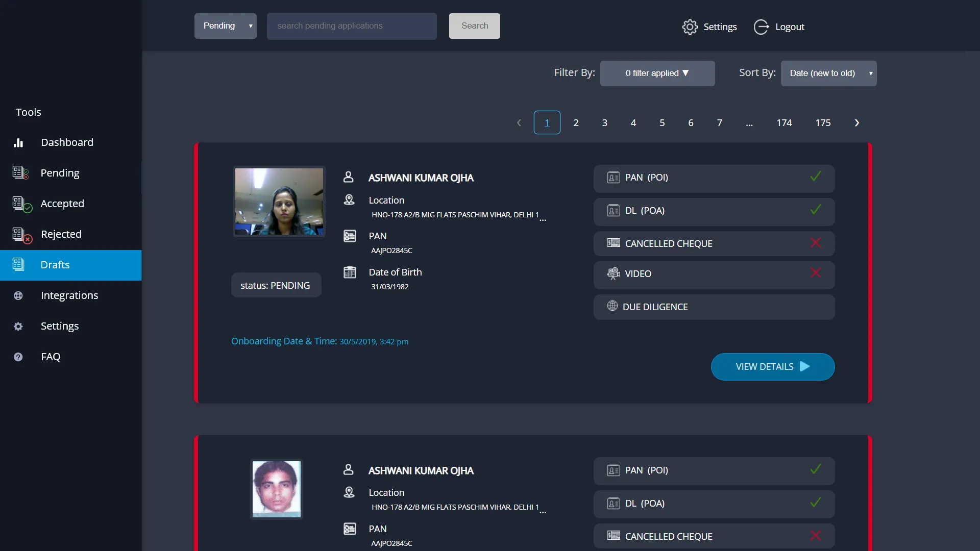980x551 pixels.
Task: Click the video camera icon in VIDEO row
Action: (x=613, y=274)
